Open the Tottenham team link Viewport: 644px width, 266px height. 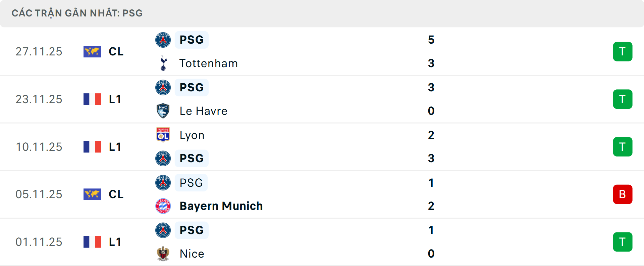point(208,63)
